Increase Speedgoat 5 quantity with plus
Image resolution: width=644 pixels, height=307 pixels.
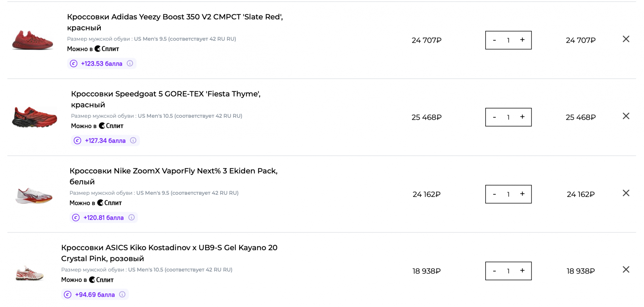tap(522, 117)
